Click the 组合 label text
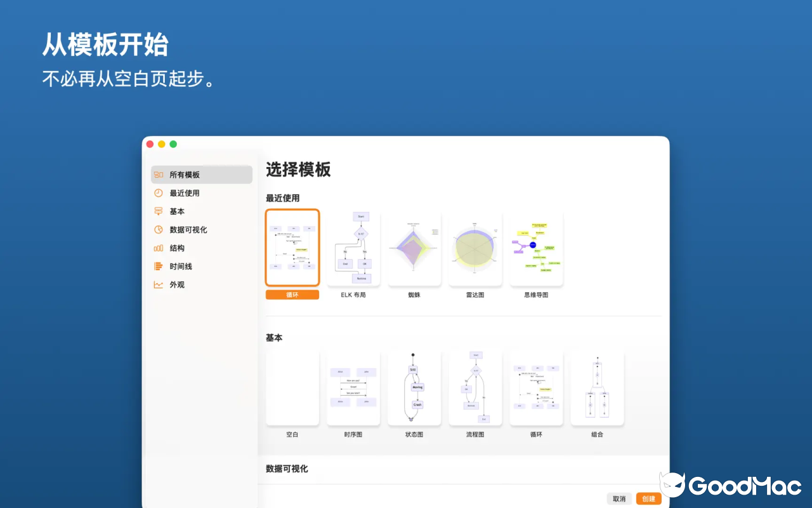 pyautogui.click(x=597, y=434)
